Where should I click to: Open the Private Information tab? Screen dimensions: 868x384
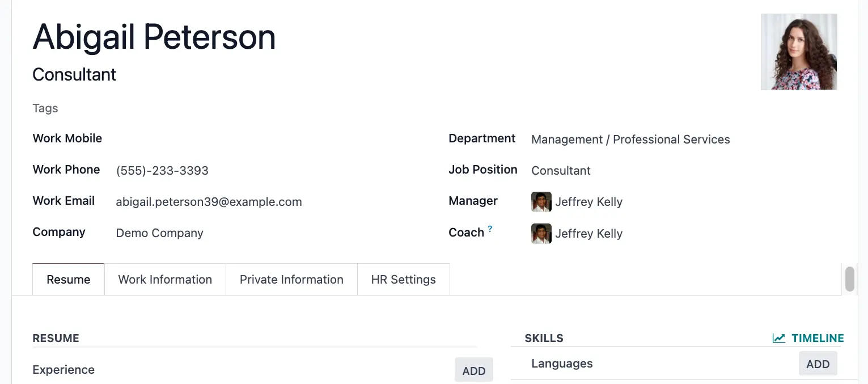point(291,280)
